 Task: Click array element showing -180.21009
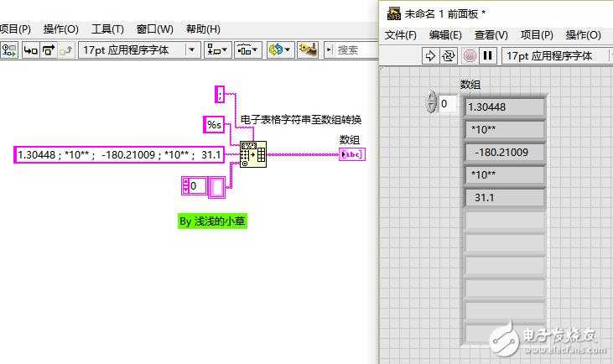(x=505, y=153)
